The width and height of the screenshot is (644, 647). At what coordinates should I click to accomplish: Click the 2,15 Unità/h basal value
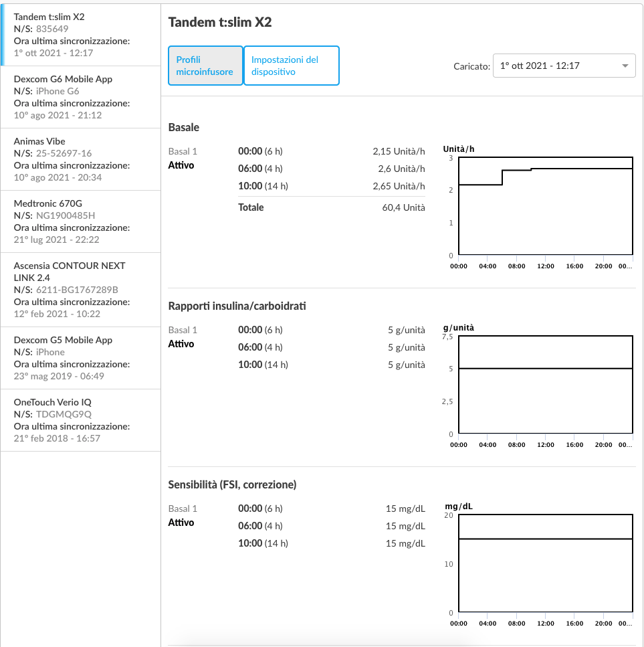click(x=399, y=151)
